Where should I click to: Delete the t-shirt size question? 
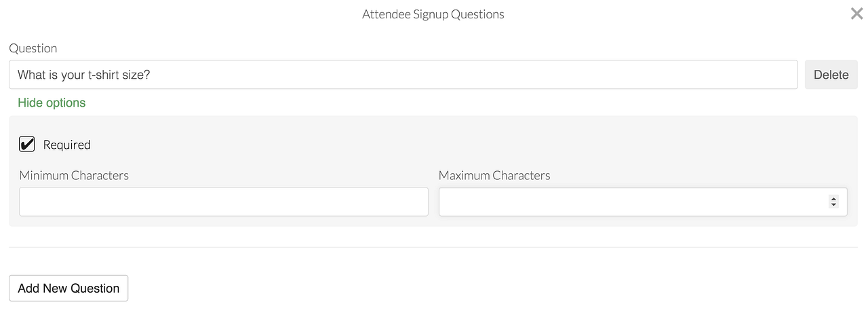coord(831,75)
